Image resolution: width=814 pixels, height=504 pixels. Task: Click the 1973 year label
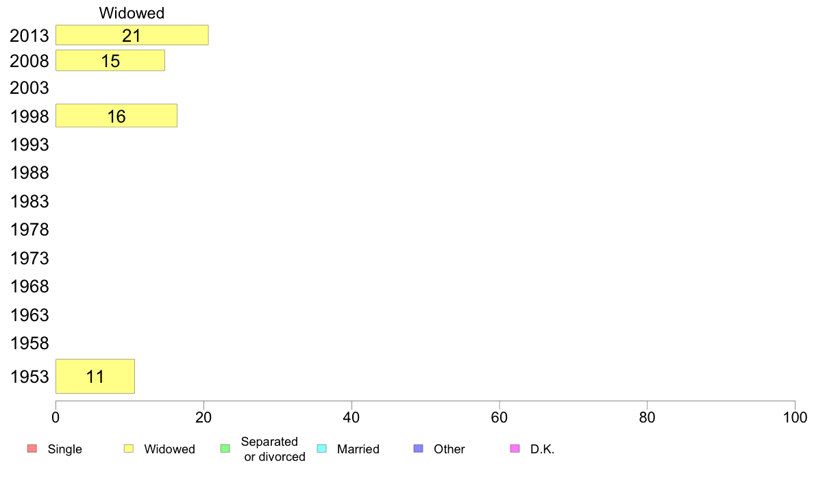point(29,258)
